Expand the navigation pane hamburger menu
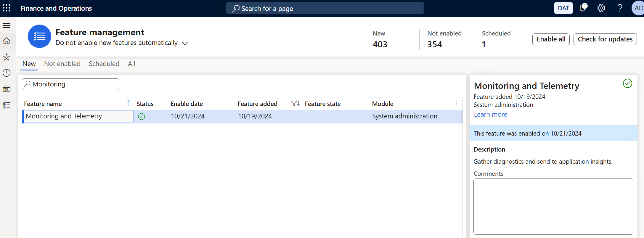The width and height of the screenshot is (644, 238). (7, 25)
